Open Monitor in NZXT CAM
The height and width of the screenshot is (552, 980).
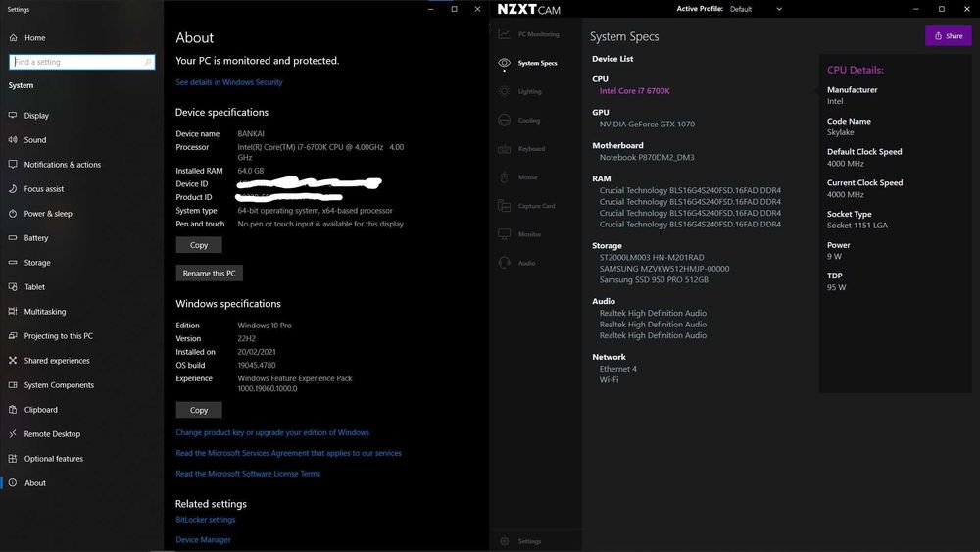click(x=529, y=234)
